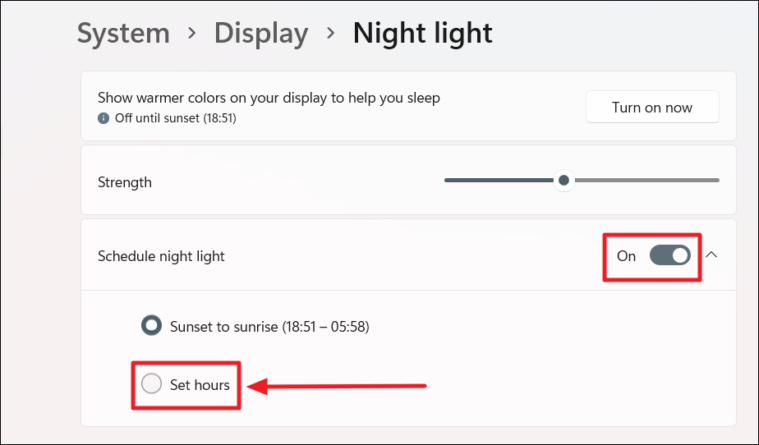The width and height of the screenshot is (759, 445).
Task: Click the On label next to the toggle
Action: click(626, 256)
